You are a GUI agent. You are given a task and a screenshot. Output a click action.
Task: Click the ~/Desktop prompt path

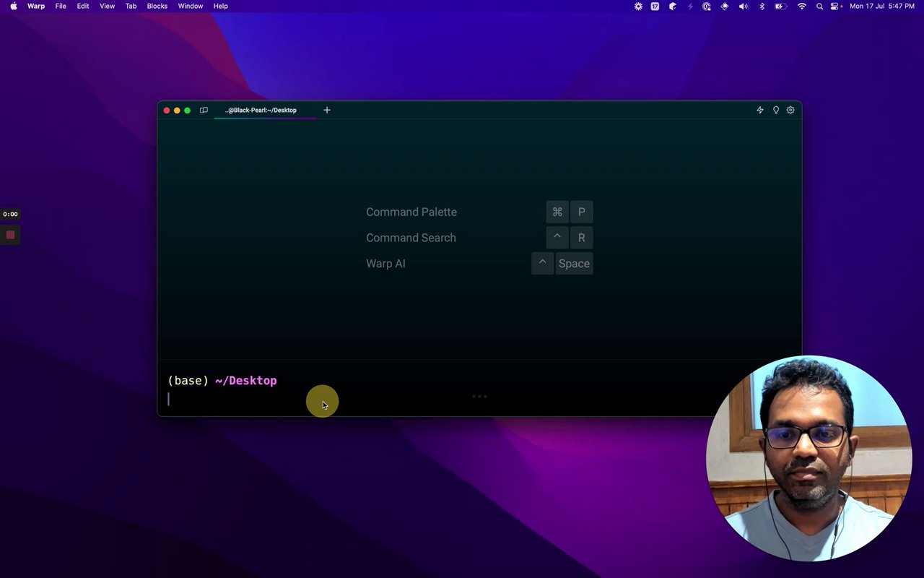(246, 381)
